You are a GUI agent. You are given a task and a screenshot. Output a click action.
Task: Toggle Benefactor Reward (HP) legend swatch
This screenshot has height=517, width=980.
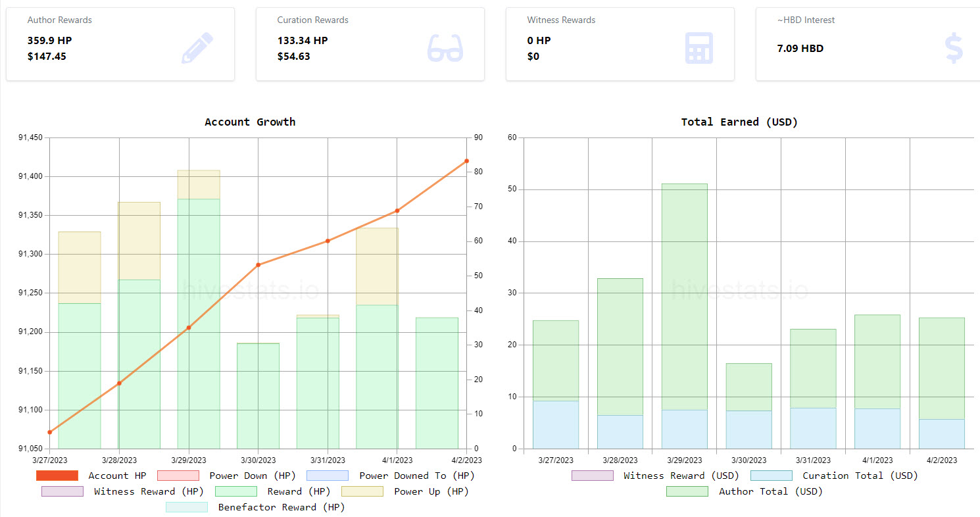pyautogui.click(x=187, y=507)
